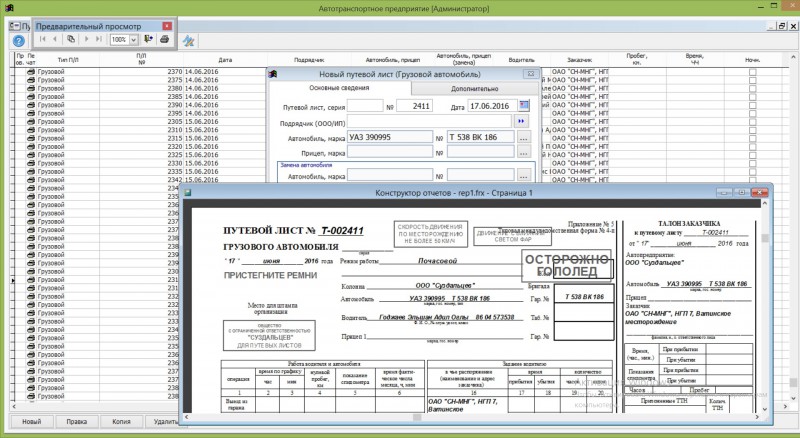The image size is (800, 438).
Task: Go to previous page in preview toolbar
Action: coord(55,39)
